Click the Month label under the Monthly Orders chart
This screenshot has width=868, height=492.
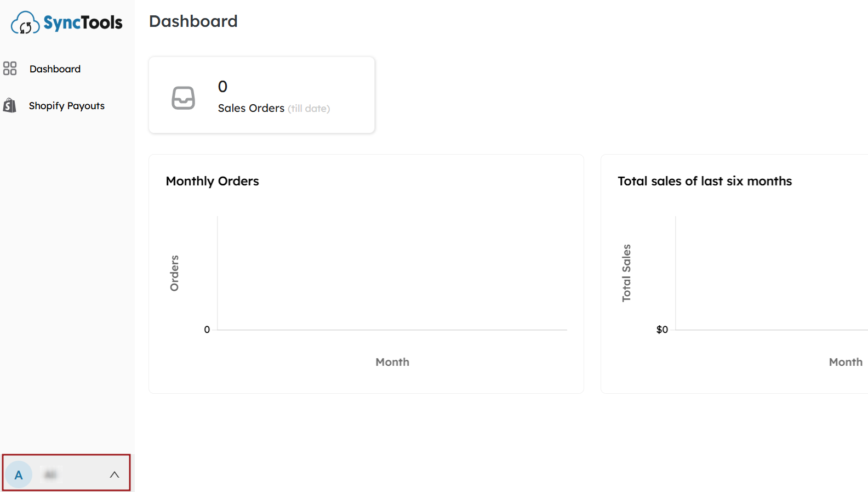tap(392, 362)
